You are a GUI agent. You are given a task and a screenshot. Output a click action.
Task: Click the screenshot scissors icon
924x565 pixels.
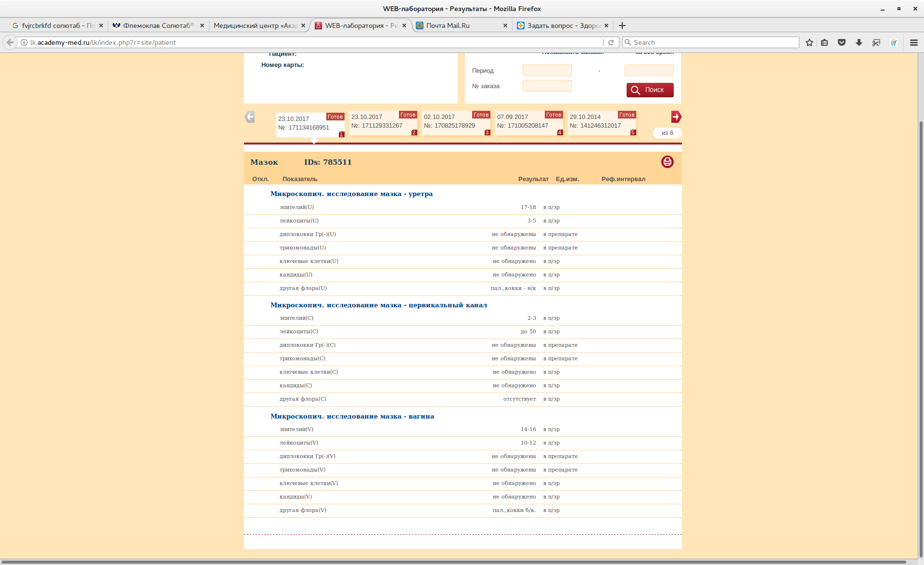[x=876, y=42]
